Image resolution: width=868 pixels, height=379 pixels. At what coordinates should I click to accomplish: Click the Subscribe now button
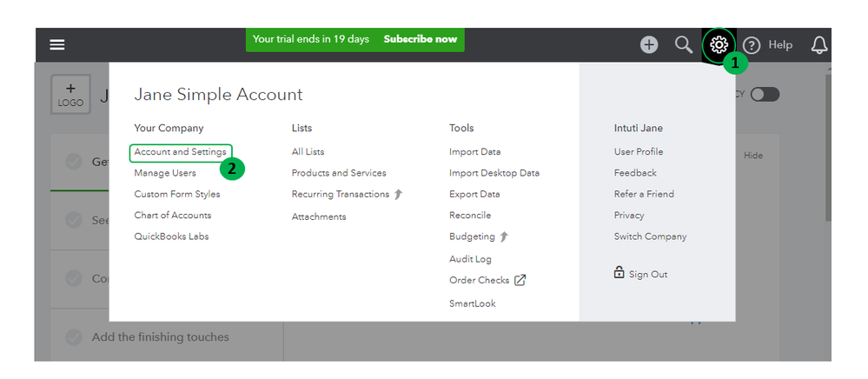(x=420, y=39)
